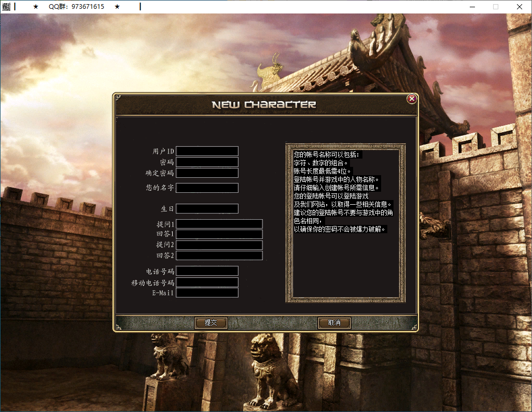Click the QQ群 973671615 title bar text
The image size is (532, 412).
coord(76,7)
